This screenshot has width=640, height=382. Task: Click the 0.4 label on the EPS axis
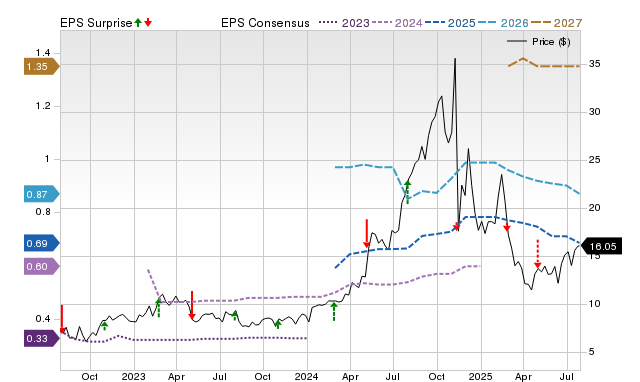[x=43, y=318]
